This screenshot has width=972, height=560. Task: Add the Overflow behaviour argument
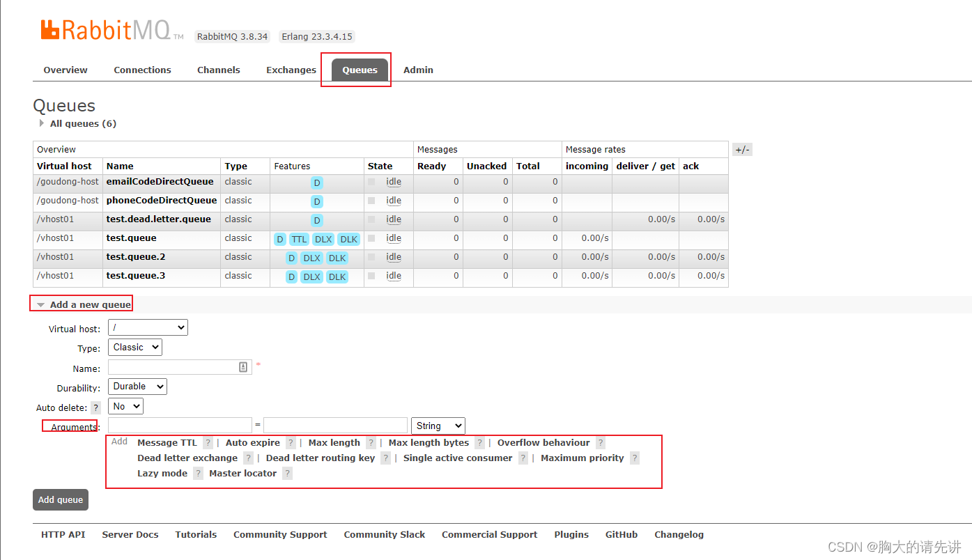tap(543, 443)
